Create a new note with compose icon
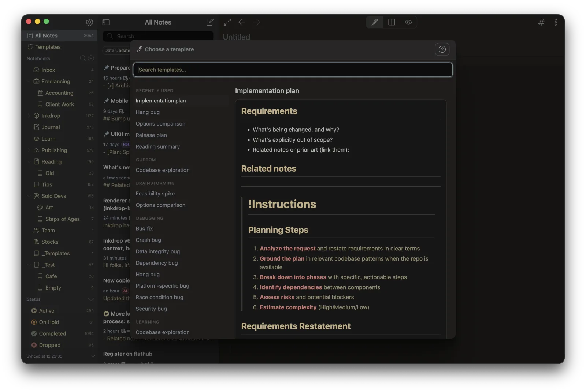The height and width of the screenshot is (392, 586). click(x=210, y=22)
